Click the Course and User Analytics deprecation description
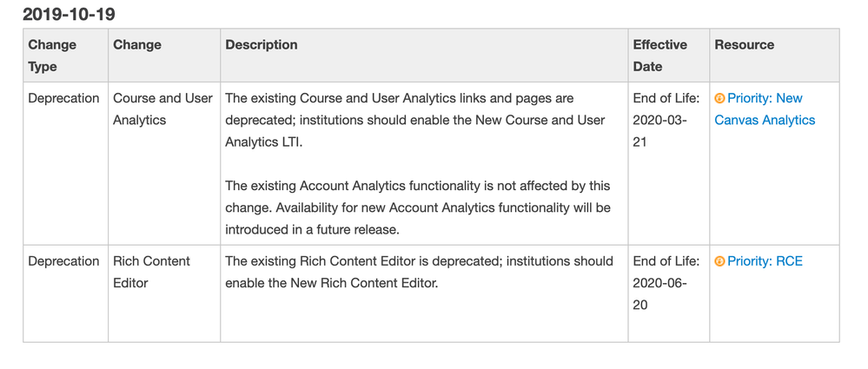Screen dimensions: 868x369 tap(415, 120)
